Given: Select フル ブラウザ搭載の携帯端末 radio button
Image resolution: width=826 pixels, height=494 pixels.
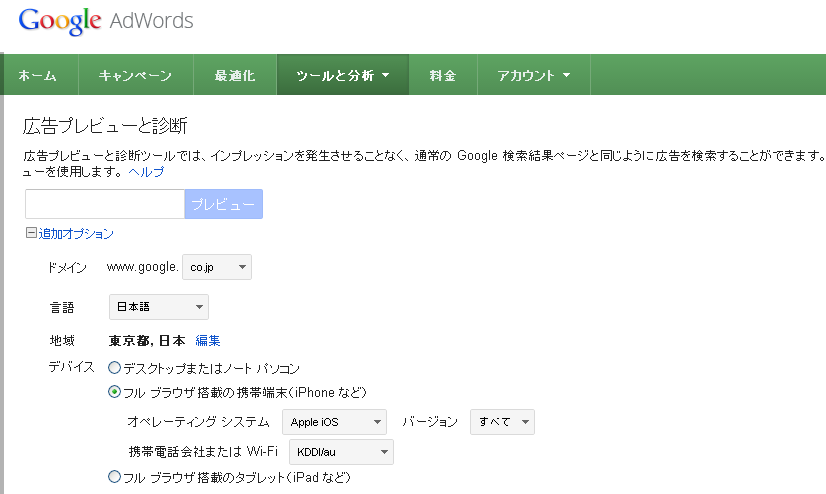Looking at the screenshot, I should point(114,392).
